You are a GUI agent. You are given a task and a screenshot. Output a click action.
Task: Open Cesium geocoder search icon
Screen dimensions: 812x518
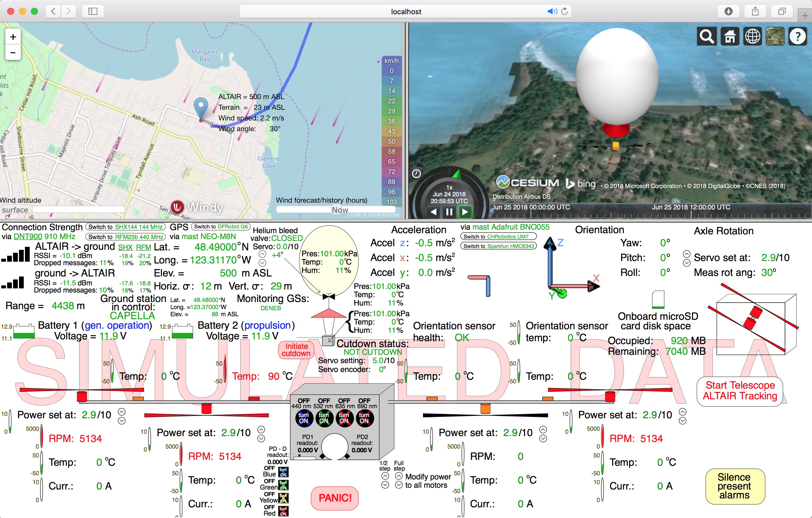707,36
